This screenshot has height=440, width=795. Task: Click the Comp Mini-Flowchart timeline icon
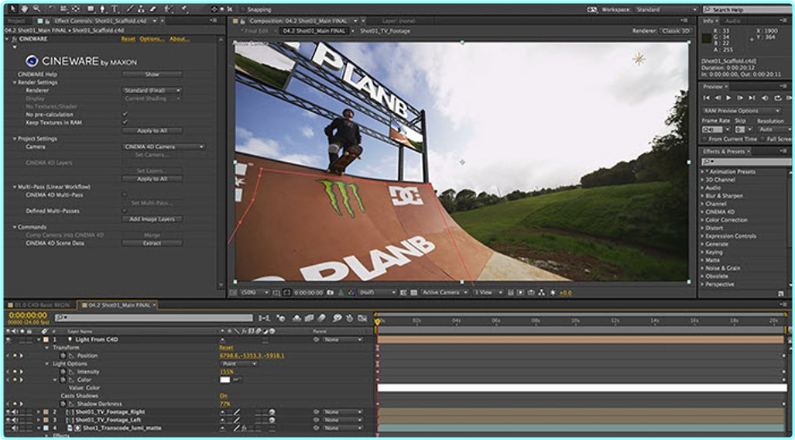[x=264, y=318]
